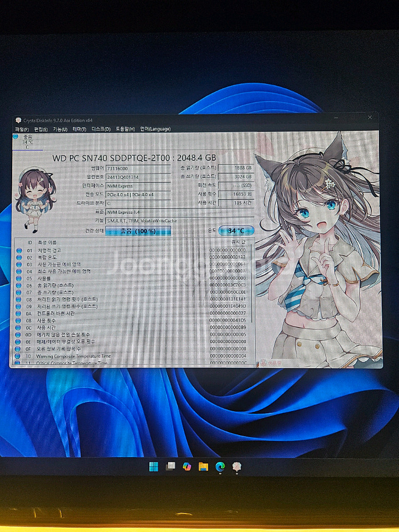
Task: Click the 원시 값 column header
Action: [238, 242]
